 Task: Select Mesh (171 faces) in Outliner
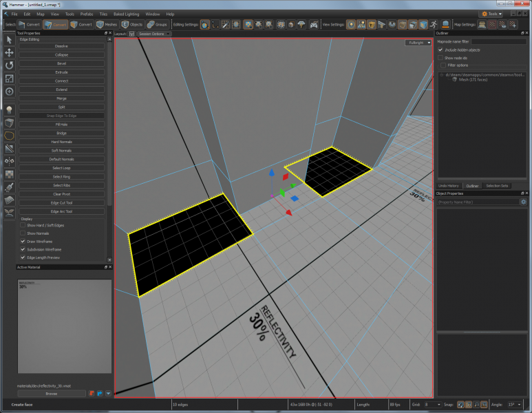click(x=473, y=80)
